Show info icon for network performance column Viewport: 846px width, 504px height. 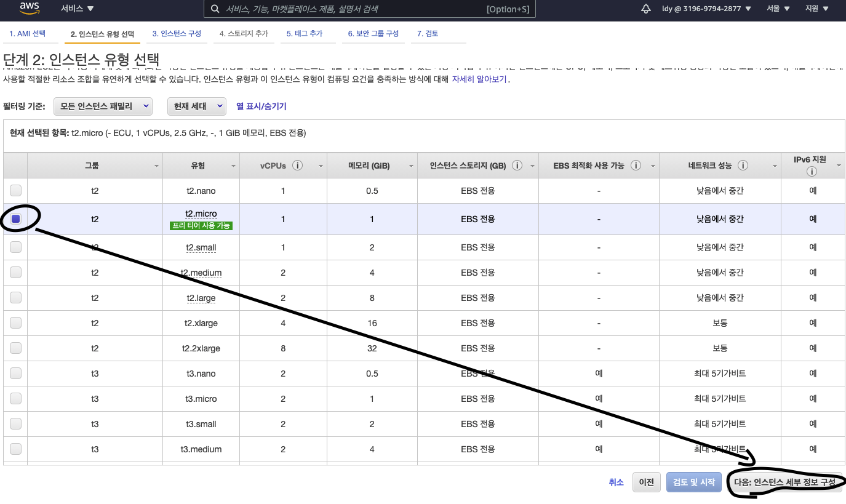(x=743, y=166)
